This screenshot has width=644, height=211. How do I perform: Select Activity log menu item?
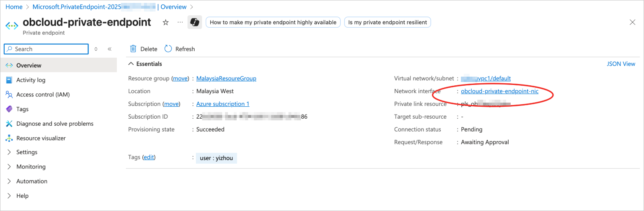click(31, 80)
